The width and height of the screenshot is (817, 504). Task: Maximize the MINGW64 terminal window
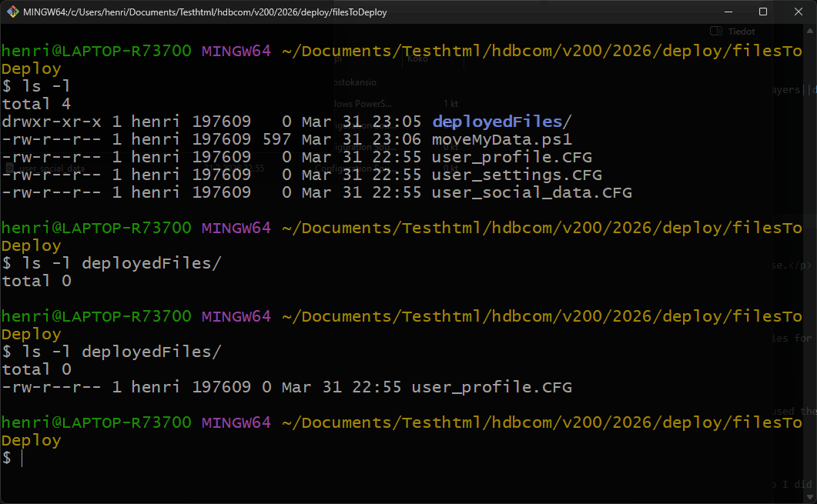pyautogui.click(x=763, y=12)
